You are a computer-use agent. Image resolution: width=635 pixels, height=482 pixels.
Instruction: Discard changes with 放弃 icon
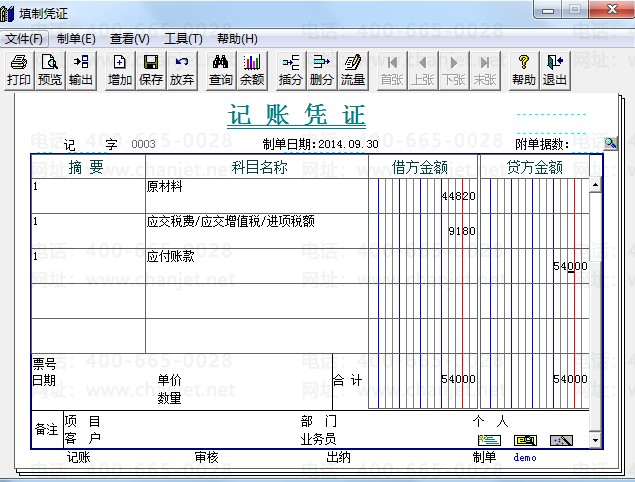coord(182,70)
